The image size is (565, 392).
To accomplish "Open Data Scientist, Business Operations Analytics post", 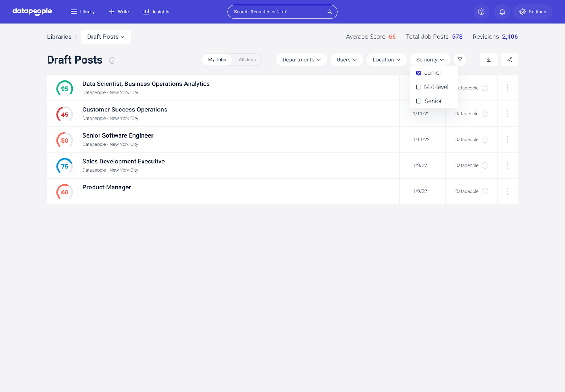I will point(146,84).
